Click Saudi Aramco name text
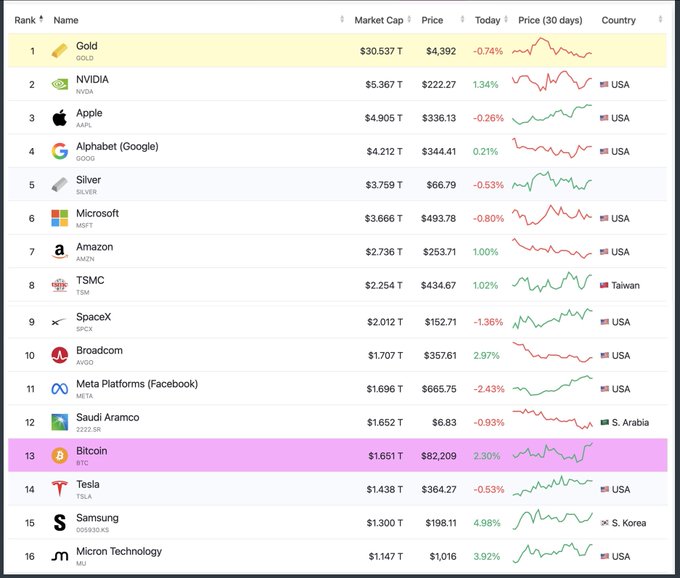This screenshot has width=680, height=578. click(x=108, y=418)
